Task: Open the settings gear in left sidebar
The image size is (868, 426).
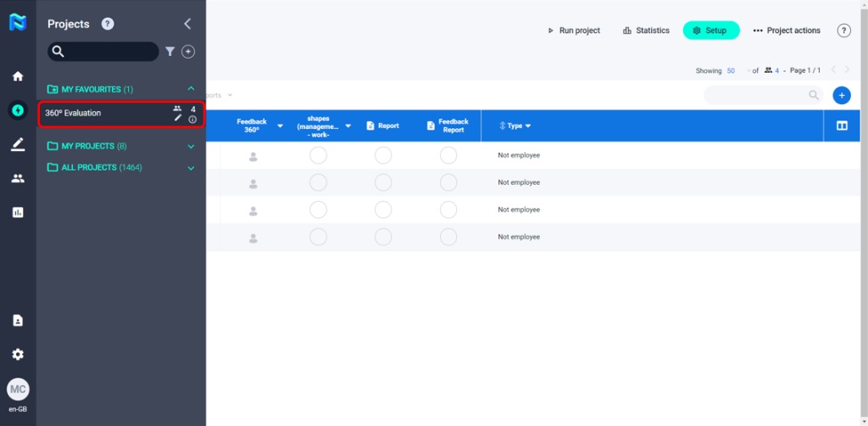Action: point(18,354)
